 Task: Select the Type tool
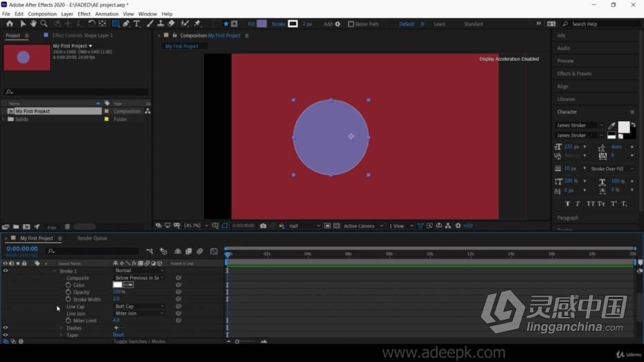click(x=137, y=24)
